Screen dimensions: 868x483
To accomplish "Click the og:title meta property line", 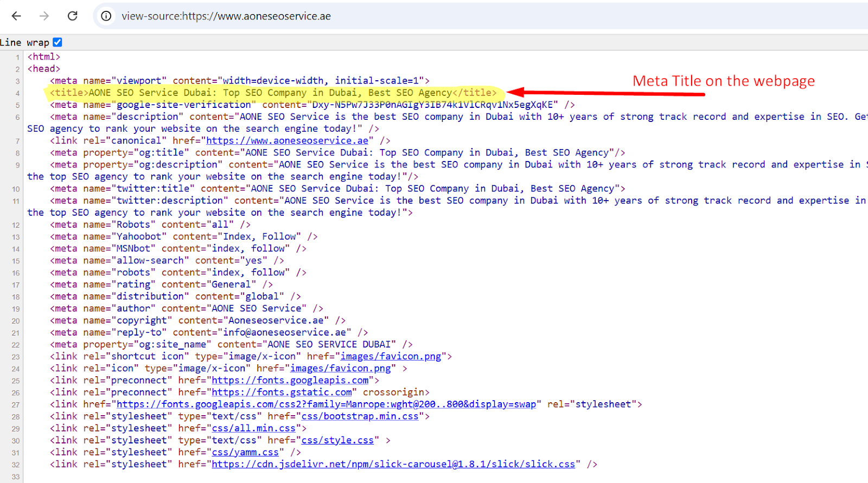I will [337, 152].
